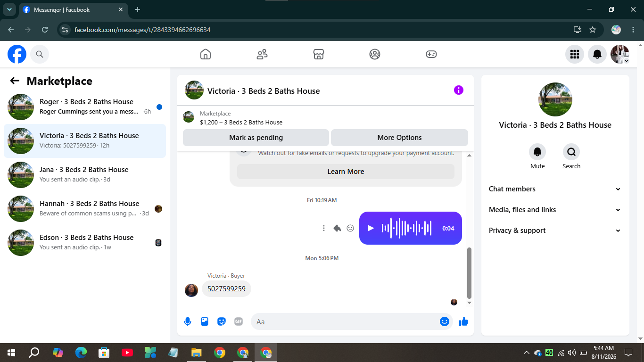React to the audio clip with emoji
The width and height of the screenshot is (644, 362).
pyautogui.click(x=350, y=228)
